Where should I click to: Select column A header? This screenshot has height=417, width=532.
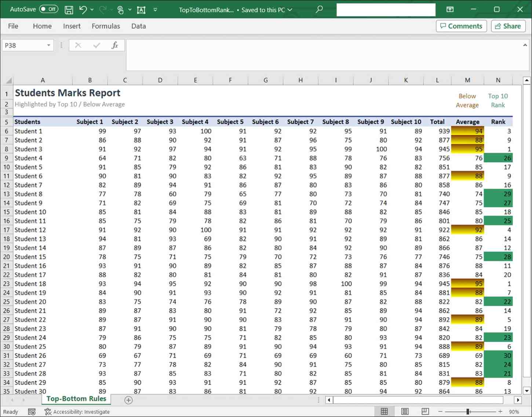(43, 80)
